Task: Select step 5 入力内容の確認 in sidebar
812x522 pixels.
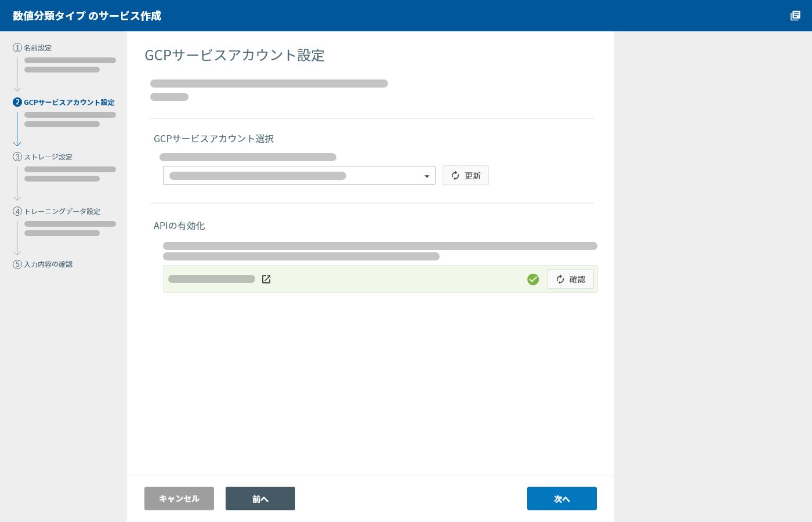Action: point(43,264)
